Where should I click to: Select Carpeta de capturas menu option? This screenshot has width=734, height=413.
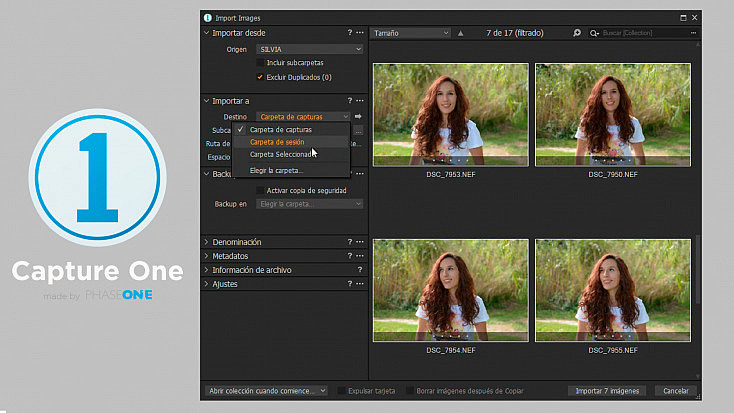291,129
